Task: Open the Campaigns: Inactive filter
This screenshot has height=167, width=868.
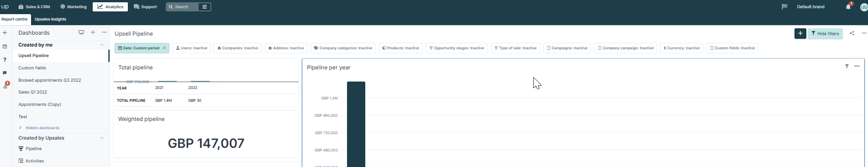Action: [567, 48]
